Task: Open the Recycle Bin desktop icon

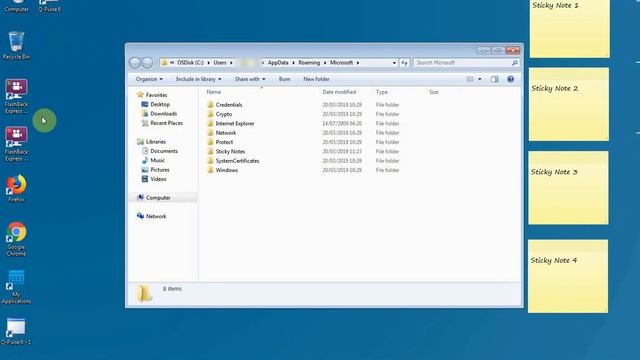Action: (x=16, y=45)
